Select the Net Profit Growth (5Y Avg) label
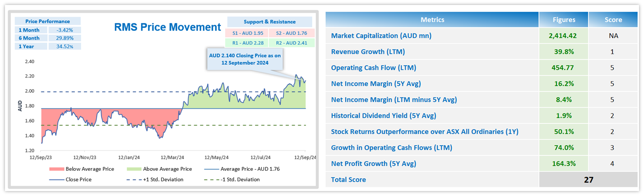 point(374,163)
